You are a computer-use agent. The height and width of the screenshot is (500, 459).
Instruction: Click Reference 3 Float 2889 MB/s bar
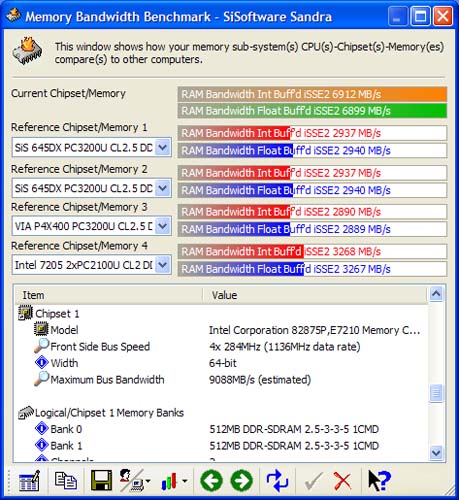(x=312, y=229)
